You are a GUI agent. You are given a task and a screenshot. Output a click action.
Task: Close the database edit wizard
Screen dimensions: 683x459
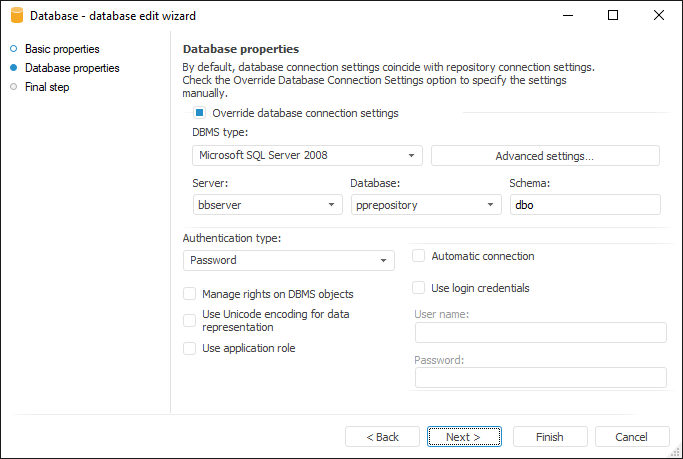[x=659, y=16]
